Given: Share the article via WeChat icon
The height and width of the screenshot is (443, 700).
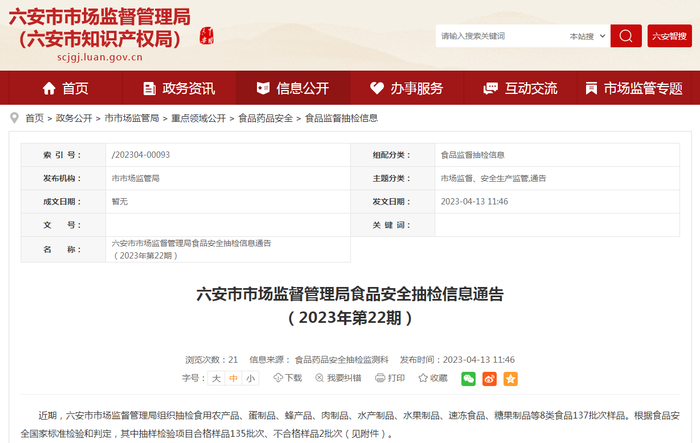Looking at the screenshot, I should (468, 379).
